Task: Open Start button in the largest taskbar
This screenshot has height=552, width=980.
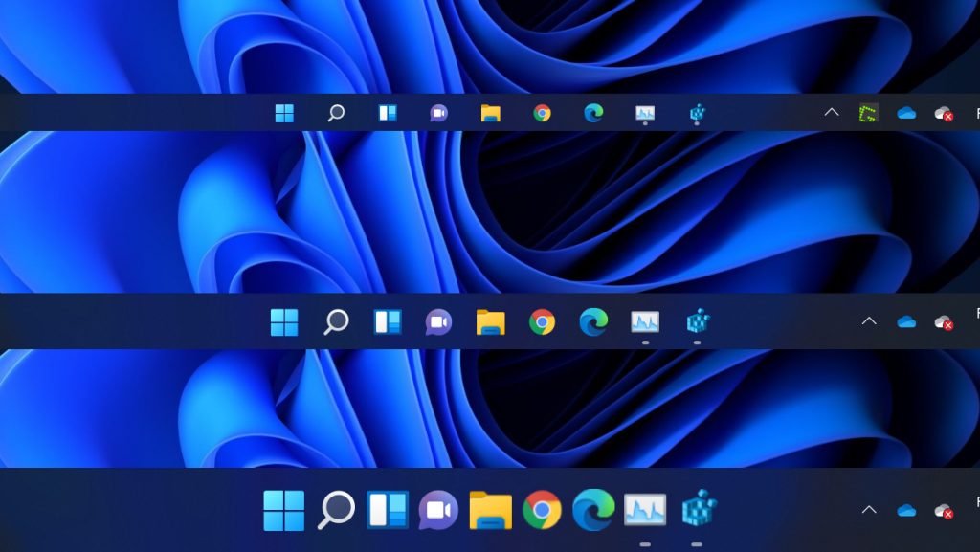Action: [283, 510]
